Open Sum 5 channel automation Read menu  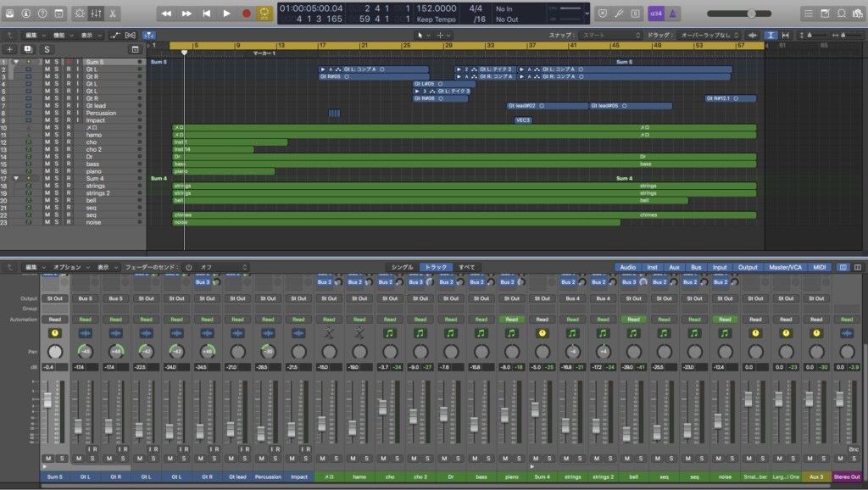(55, 320)
